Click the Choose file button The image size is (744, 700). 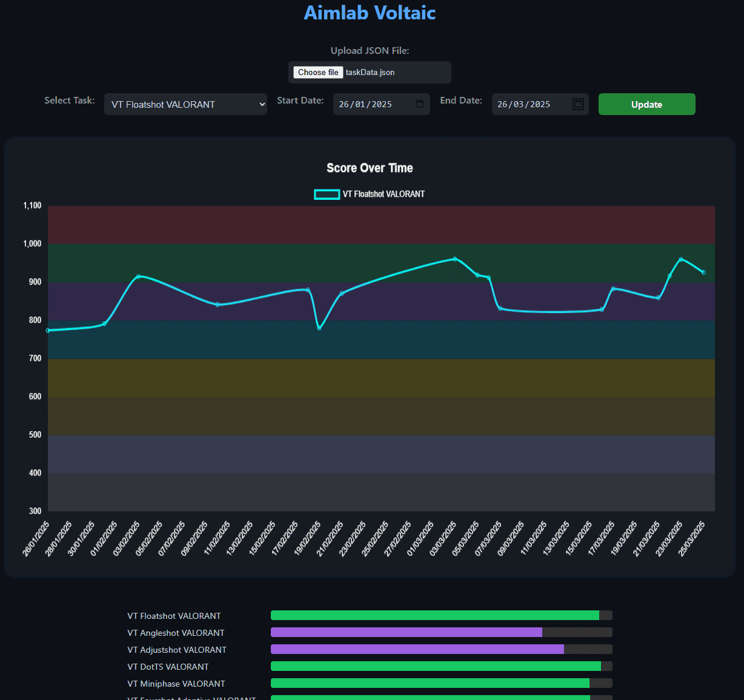click(318, 72)
